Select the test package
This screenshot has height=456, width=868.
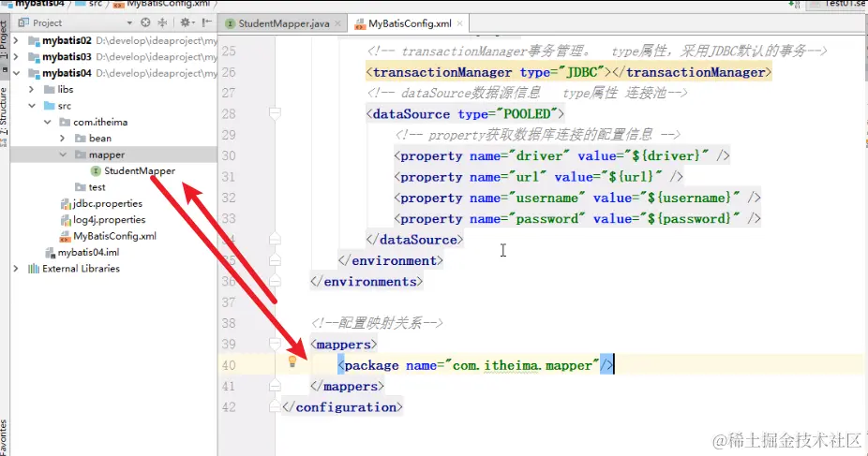[x=97, y=187]
